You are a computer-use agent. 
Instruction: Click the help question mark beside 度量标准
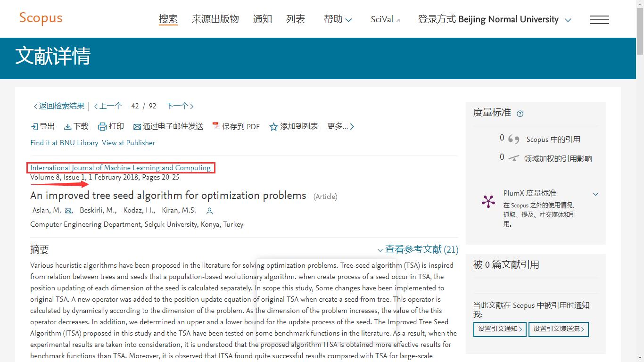[x=520, y=114]
